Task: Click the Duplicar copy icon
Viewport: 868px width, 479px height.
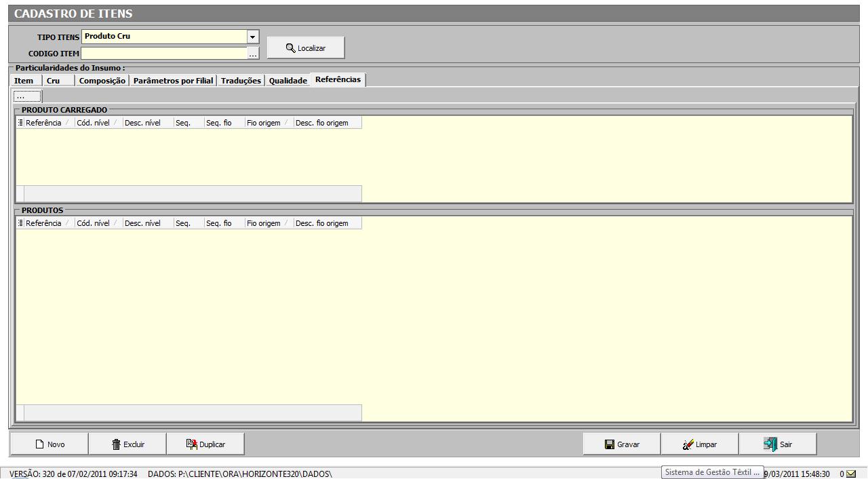Action: 191,444
